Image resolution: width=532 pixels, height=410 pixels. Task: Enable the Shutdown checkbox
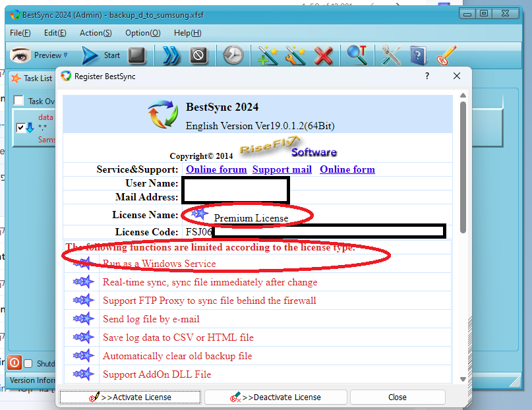[x=28, y=364]
